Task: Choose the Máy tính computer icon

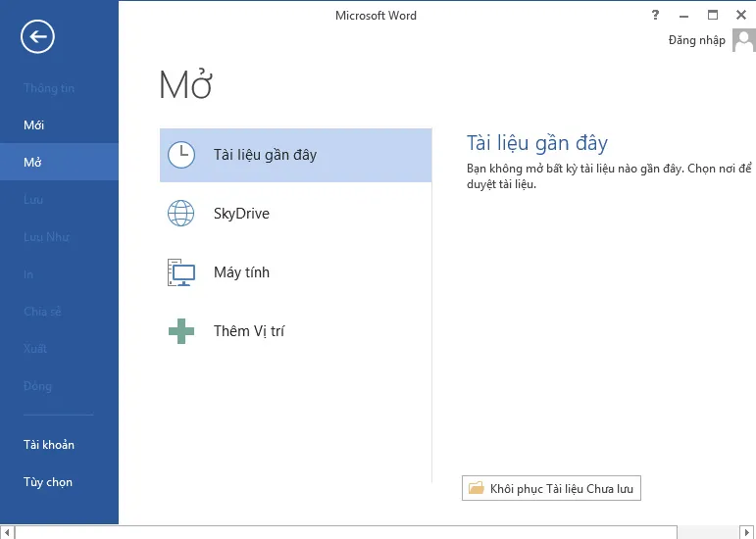Action: pos(181,272)
